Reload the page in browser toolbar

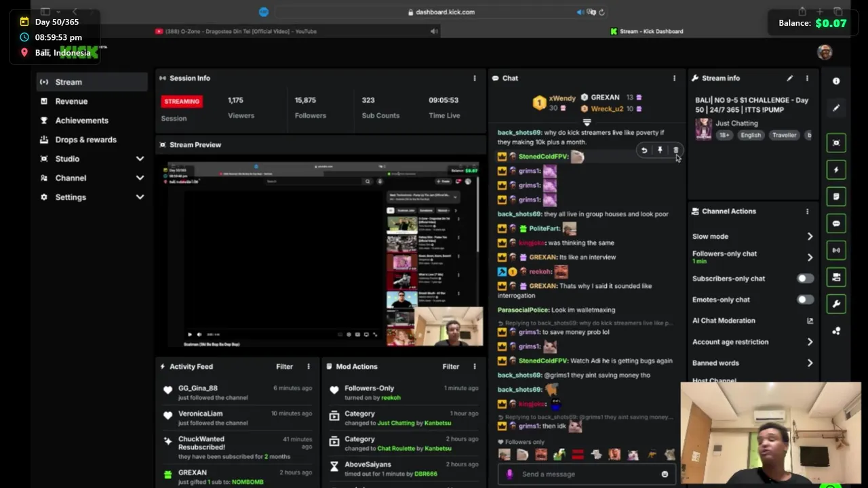coord(601,12)
